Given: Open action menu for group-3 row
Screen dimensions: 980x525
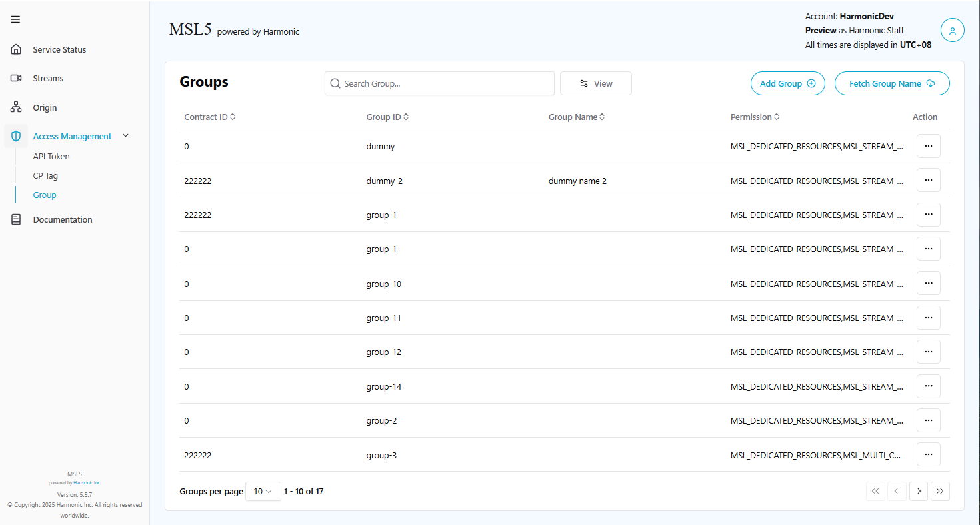Looking at the screenshot, I should click(x=928, y=454).
